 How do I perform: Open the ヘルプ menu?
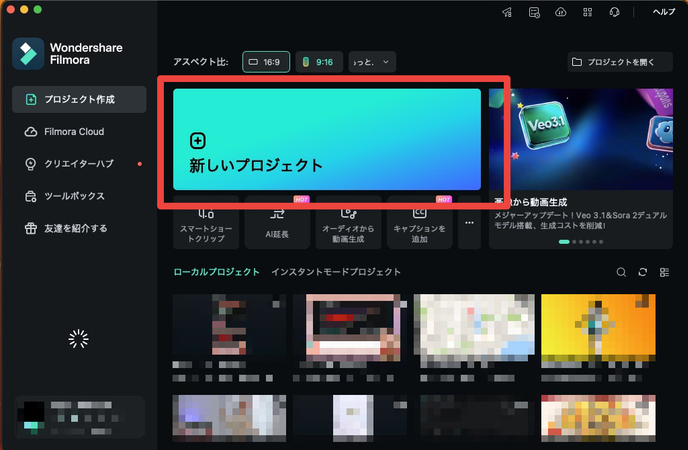tap(663, 12)
